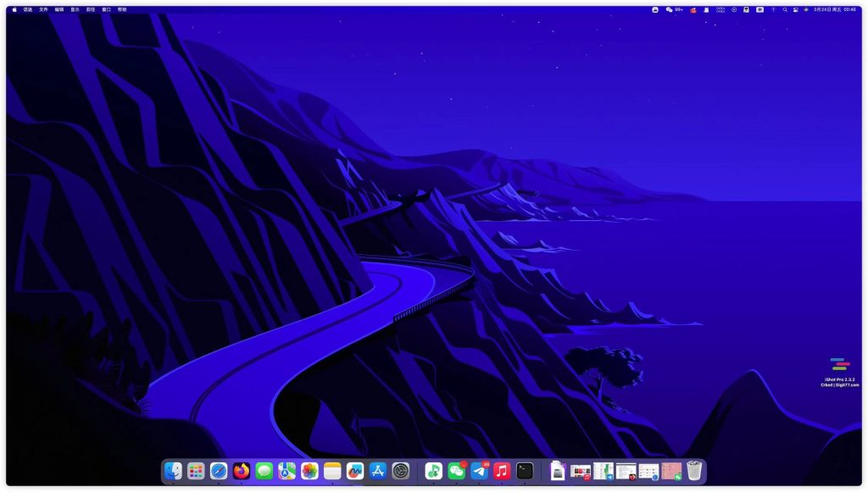Open WeChat in the Dock

click(x=456, y=471)
